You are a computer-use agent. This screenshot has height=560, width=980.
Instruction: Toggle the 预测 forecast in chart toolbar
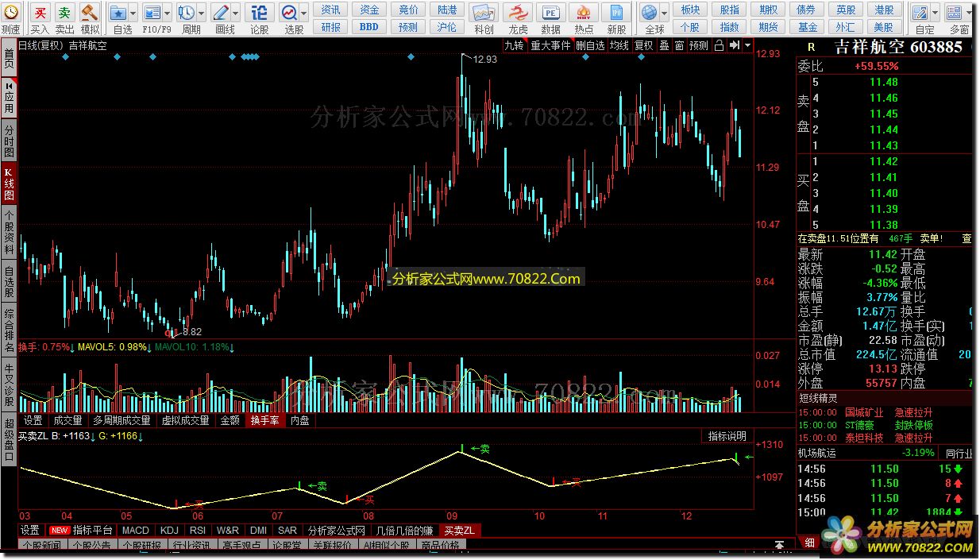[x=699, y=45]
